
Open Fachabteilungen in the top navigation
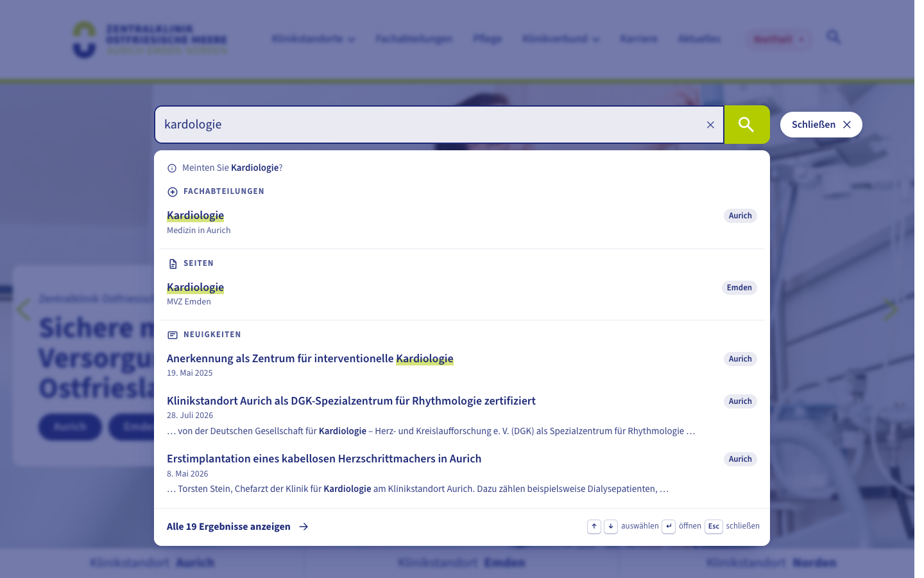pyautogui.click(x=414, y=39)
